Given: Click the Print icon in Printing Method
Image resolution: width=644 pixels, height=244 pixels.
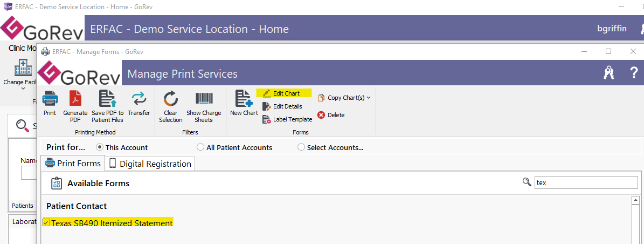Looking at the screenshot, I should (50, 99).
